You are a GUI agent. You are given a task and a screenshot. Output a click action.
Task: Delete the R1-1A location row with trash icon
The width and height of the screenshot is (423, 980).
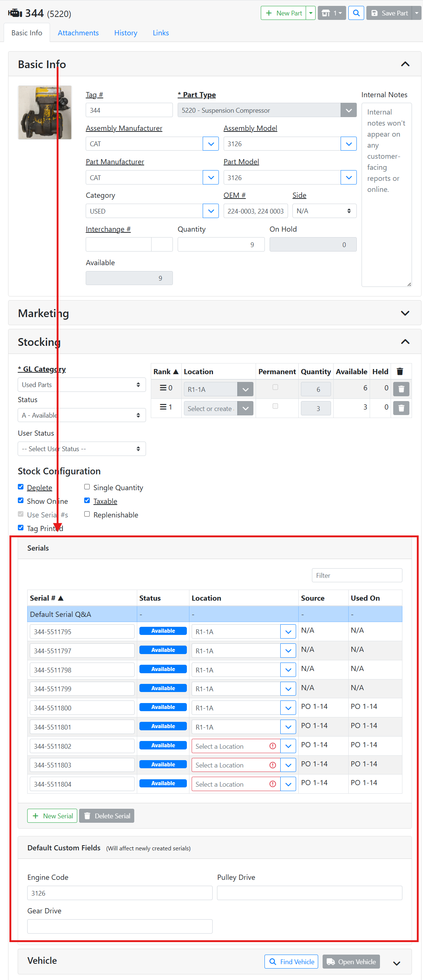tap(401, 389)
